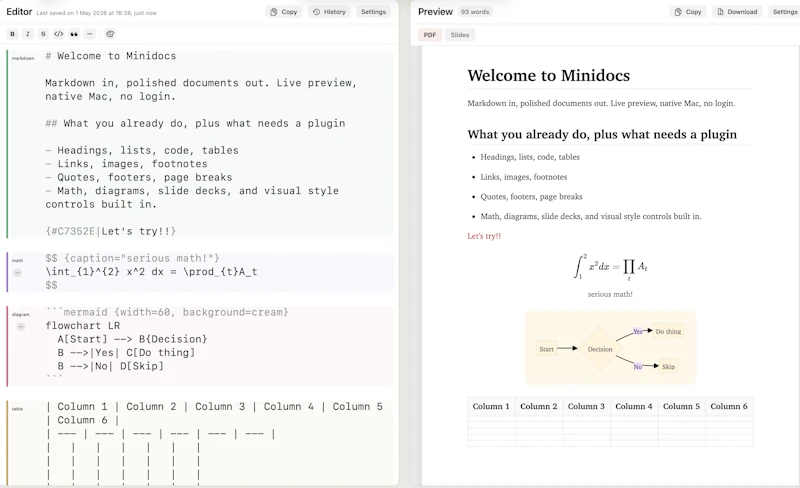This screenshot has height=488, width=800.
Task: Open the Editor Settings
Action: tap(373, 12)
